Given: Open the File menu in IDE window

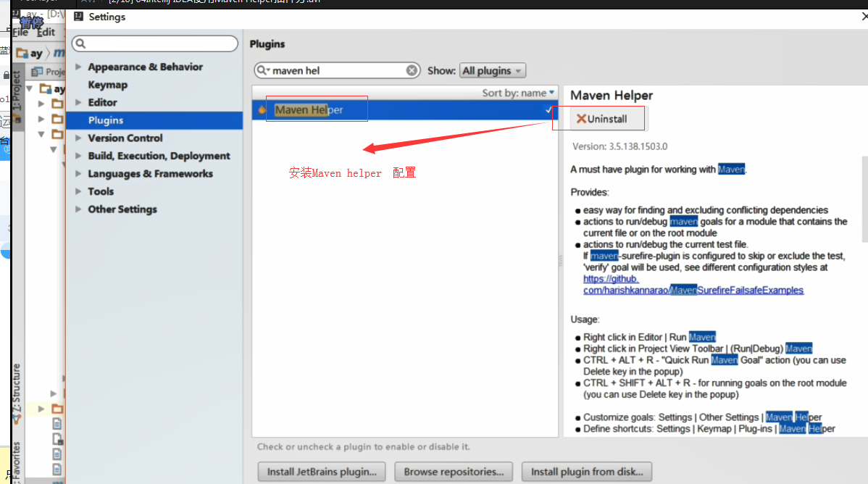Looking at the screenshot, I should pyautogui.click(x=20, y=32).
